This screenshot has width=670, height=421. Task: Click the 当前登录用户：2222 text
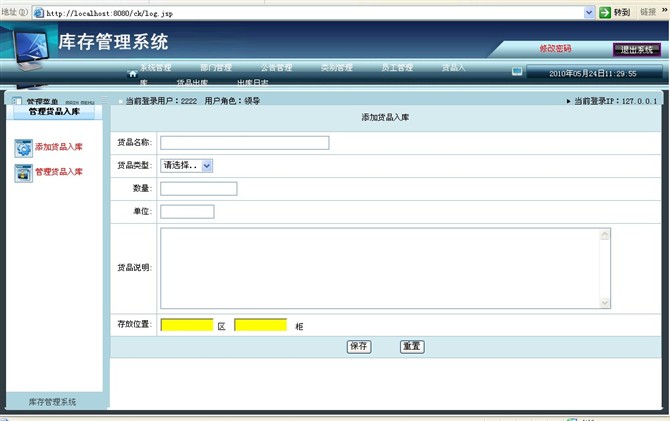point(161,101)
